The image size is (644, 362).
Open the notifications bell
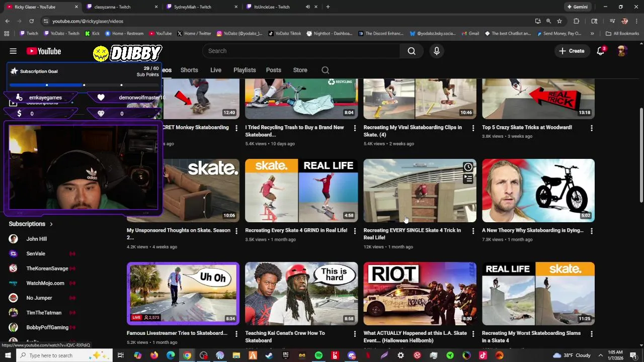601,51
